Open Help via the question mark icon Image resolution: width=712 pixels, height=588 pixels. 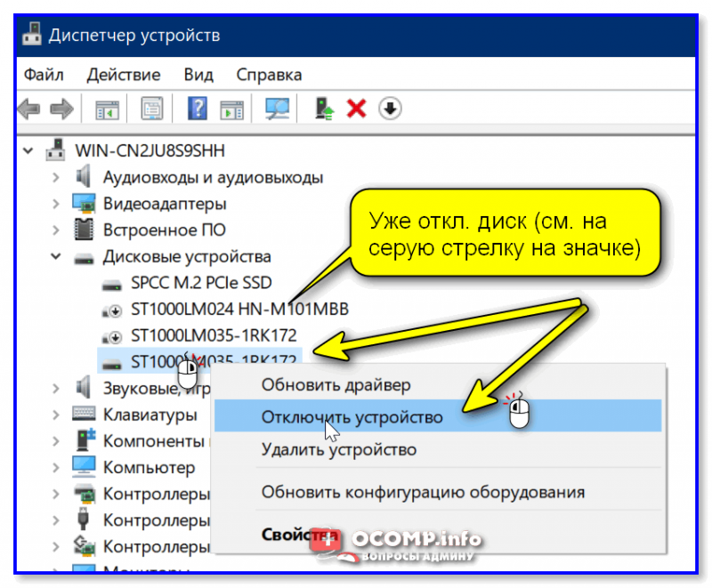click(198, 109)
